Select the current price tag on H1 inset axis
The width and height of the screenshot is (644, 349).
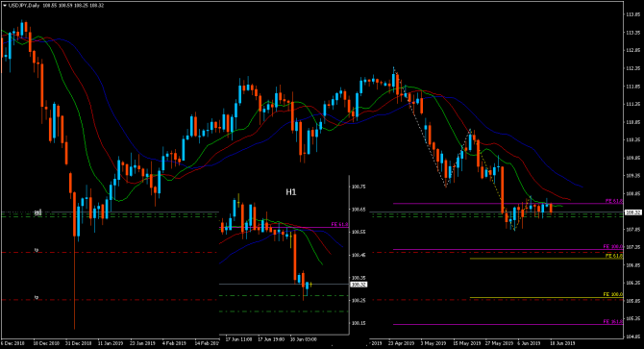(x=359, y=285)
